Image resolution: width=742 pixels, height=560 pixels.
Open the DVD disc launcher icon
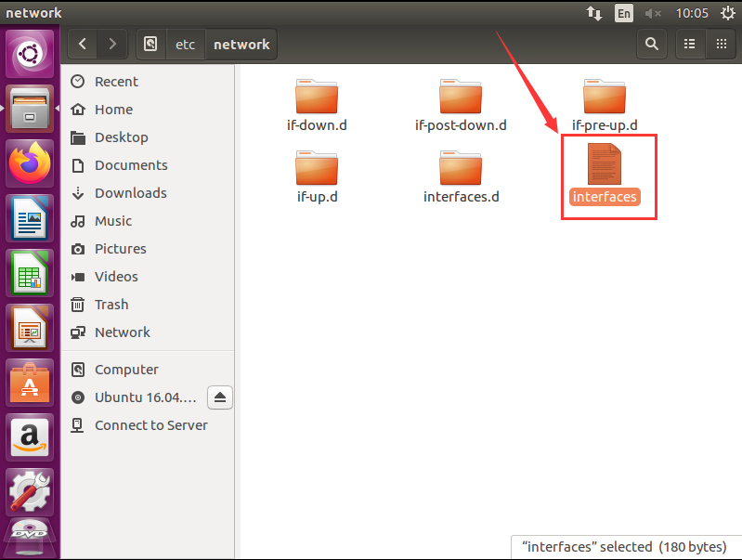30,539
